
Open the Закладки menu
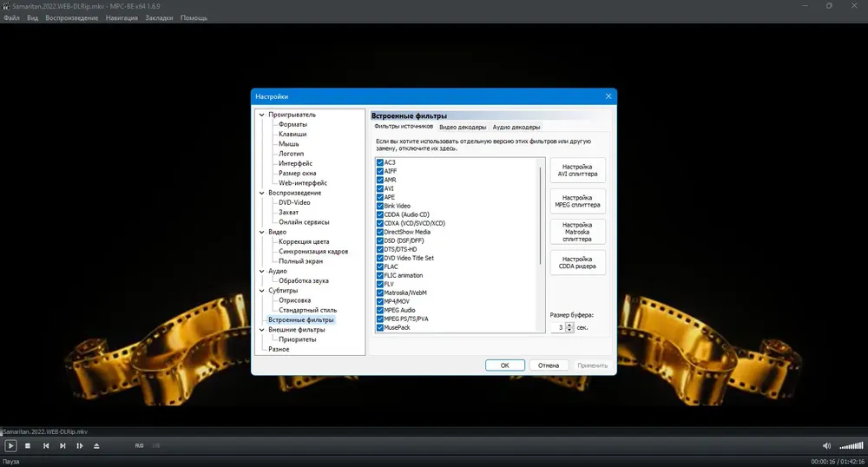point(159,18)
